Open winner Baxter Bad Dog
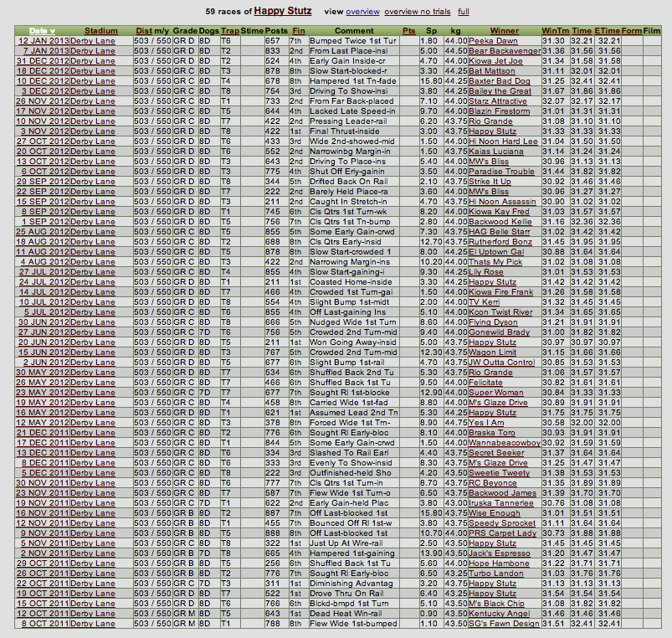 (500, 81)
